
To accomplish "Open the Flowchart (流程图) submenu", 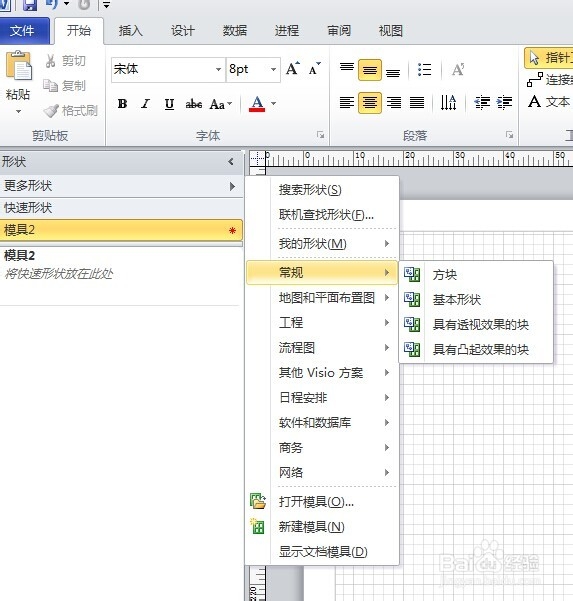I will pyautogui.click(x=322, y=348).
